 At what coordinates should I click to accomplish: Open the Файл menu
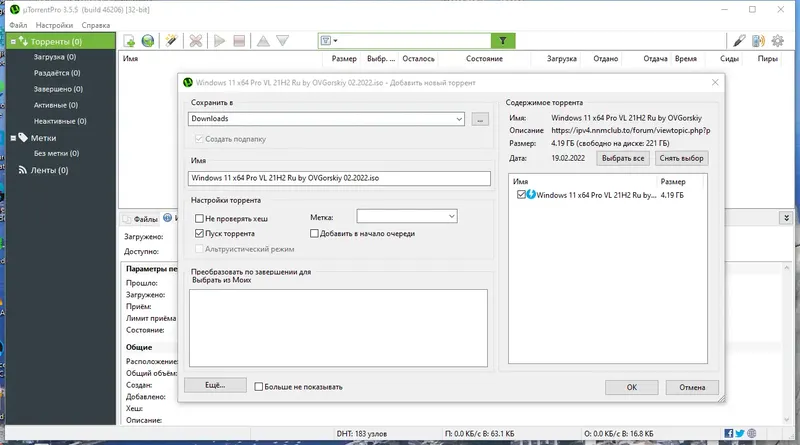pyautogui.click(x=18, y=25)
